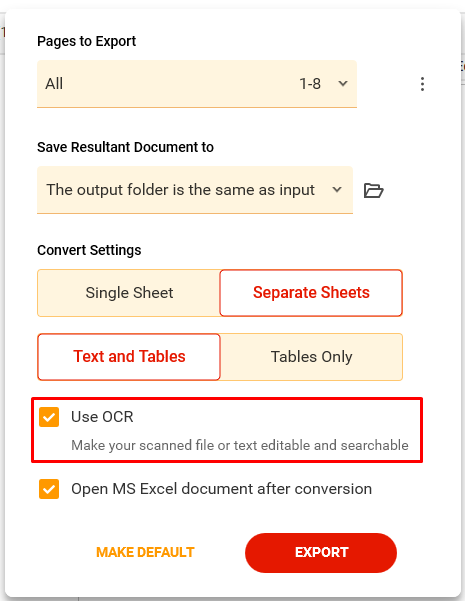Start conversion with the EXPORT button

pyautogui.click(x=321, y=553)
